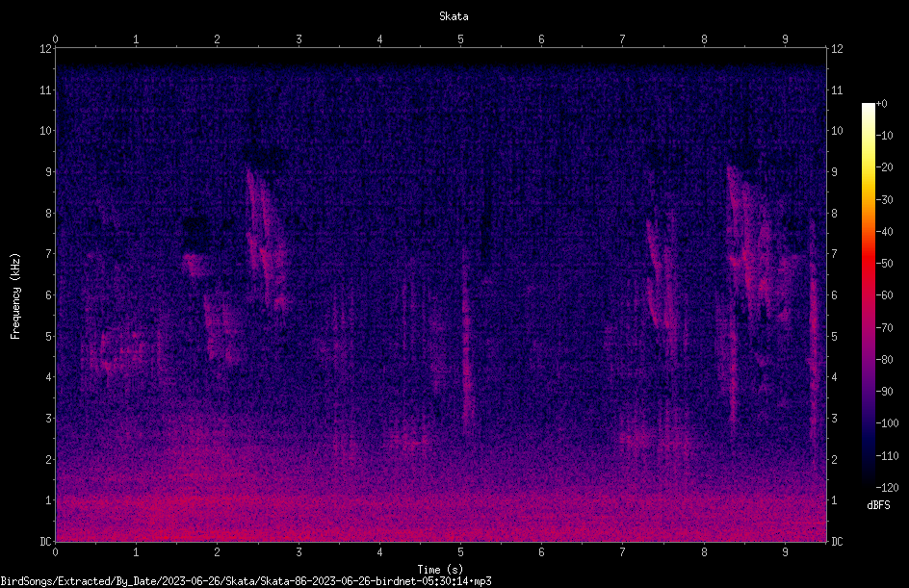
Task: Click the DC label on left frequency axis
Action: point(45,542)
